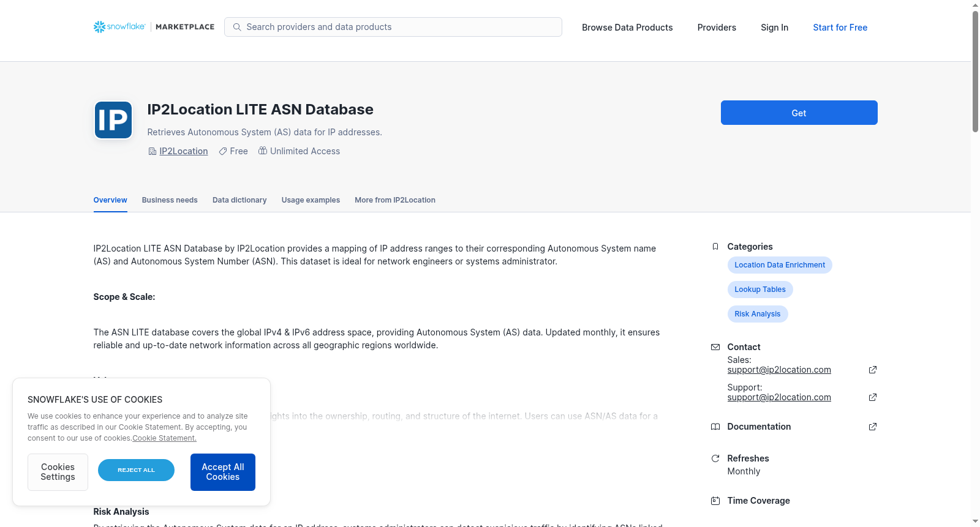Click the search magnifier icon
Image resolution: width=980 pixels, height=527 pixels.
[x=237, y=27]
